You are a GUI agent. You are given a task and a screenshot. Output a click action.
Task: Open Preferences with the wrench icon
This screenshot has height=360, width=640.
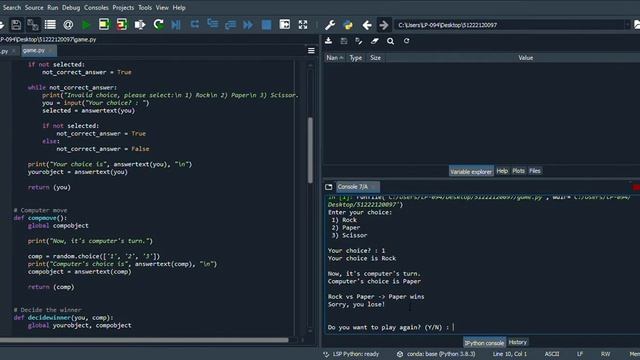[330, 25]
